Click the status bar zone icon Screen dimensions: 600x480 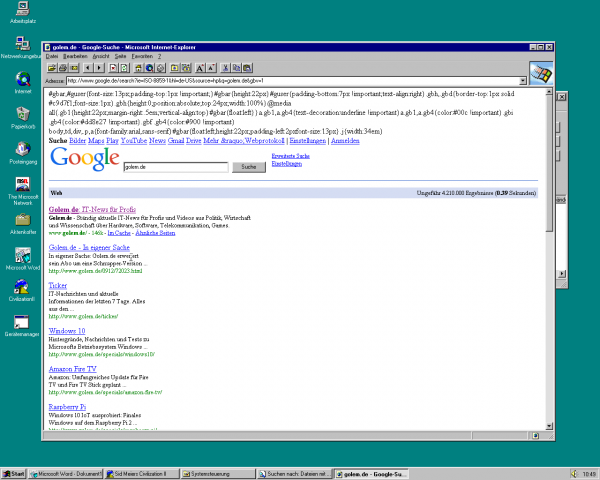pyautogui.click(x=535, y=436)
